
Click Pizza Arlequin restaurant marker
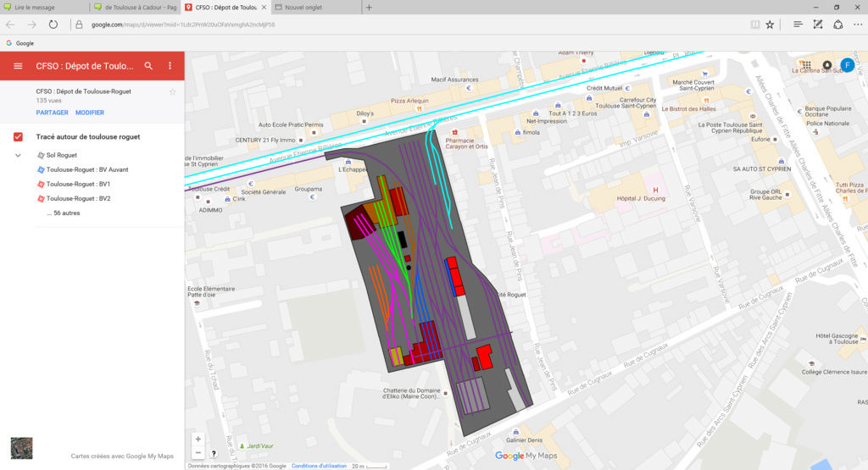(419, 109)
